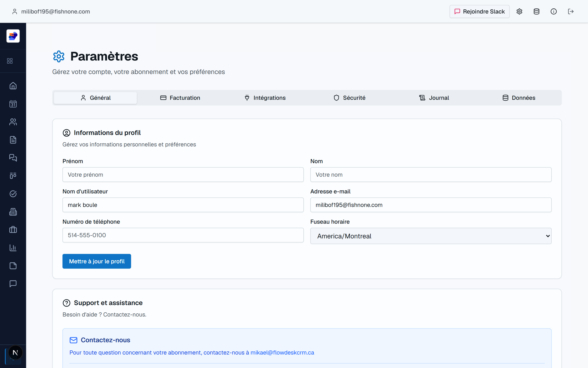588x368 pixels.
Task: Click the blue gear icon beside the Paramètres title
Action: click(59, 56)
